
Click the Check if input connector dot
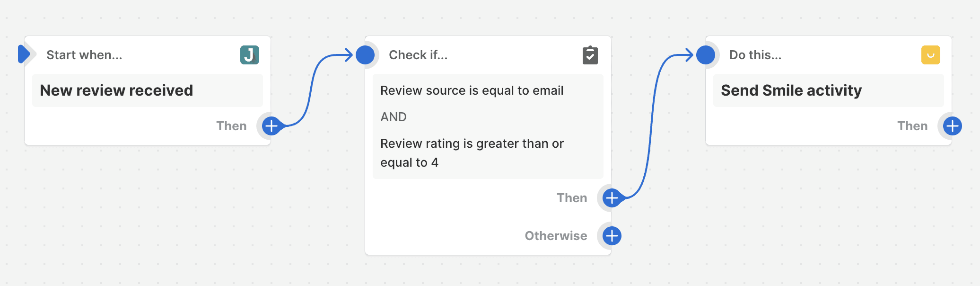click(x=365, y=55)
